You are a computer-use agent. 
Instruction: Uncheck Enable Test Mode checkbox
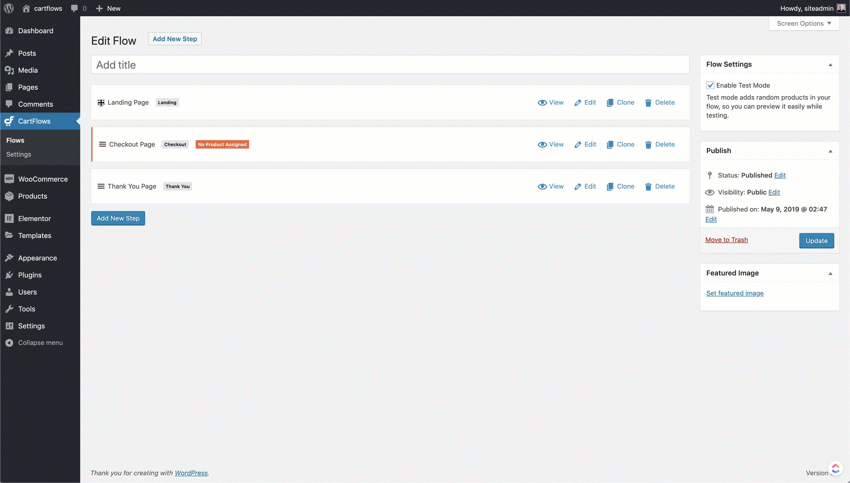coord(710,85)
